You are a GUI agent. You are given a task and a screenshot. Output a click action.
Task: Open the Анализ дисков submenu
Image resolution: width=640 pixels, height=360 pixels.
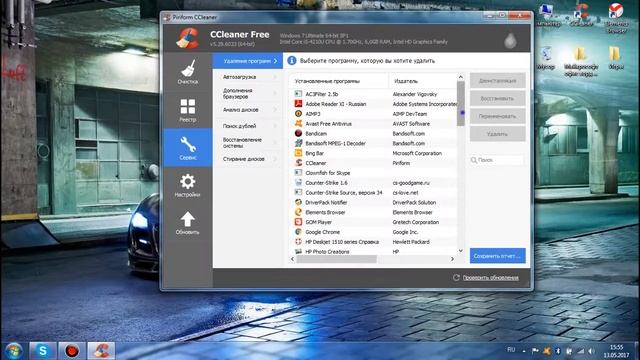click(x=248, y=110)
